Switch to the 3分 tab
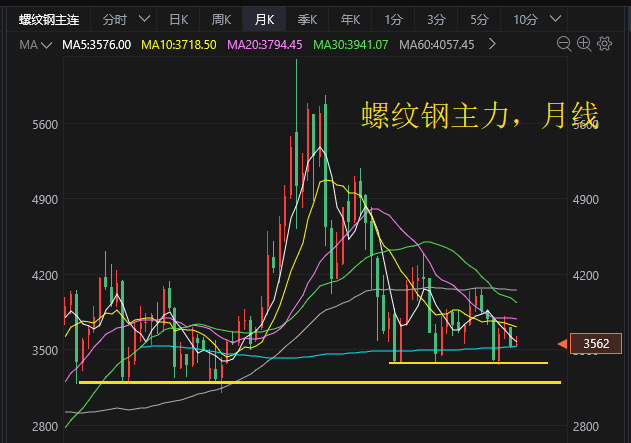This screenshot has width=631, height=443. pyautogui.click(x=436, y=19)
